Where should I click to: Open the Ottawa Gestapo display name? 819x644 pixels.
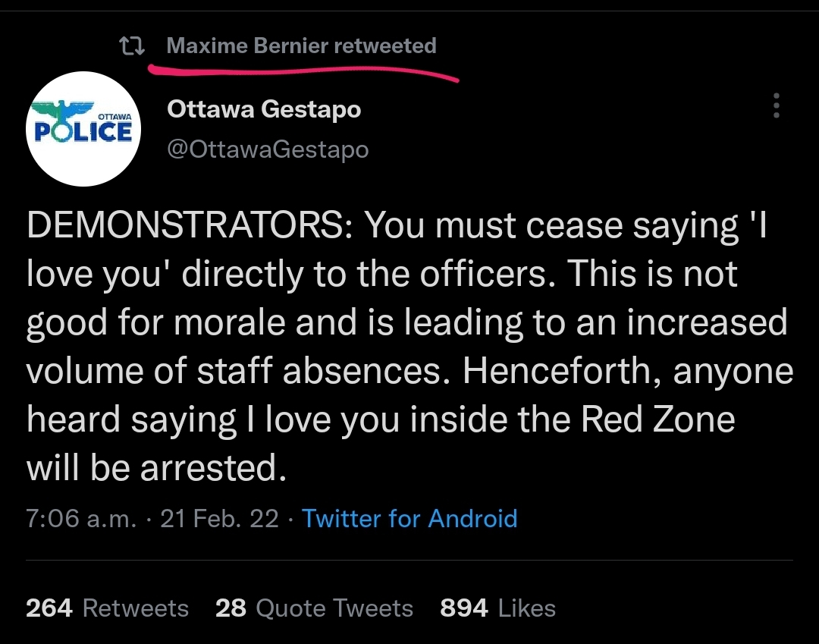(265, 109)
